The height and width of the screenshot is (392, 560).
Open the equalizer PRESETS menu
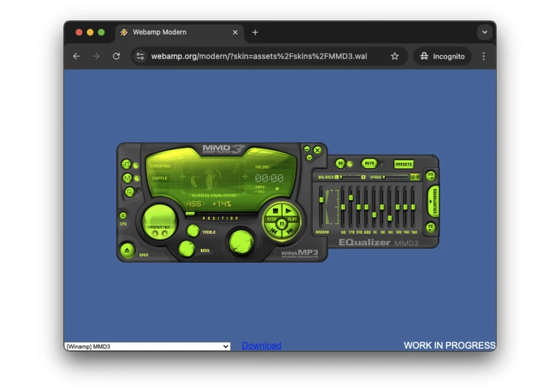click(x=404, y=164)
